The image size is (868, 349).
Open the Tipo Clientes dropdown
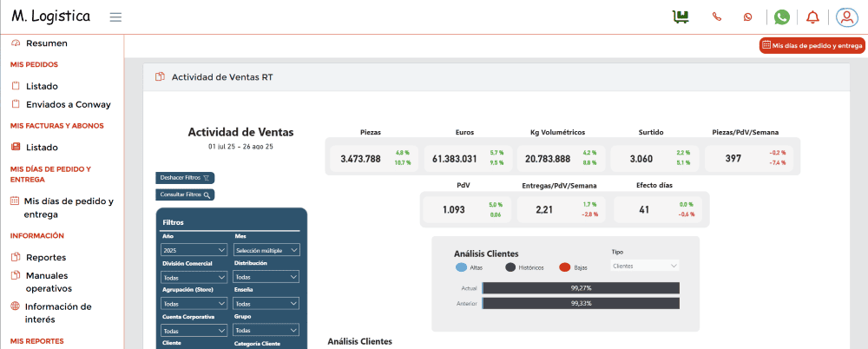[644, 266]
